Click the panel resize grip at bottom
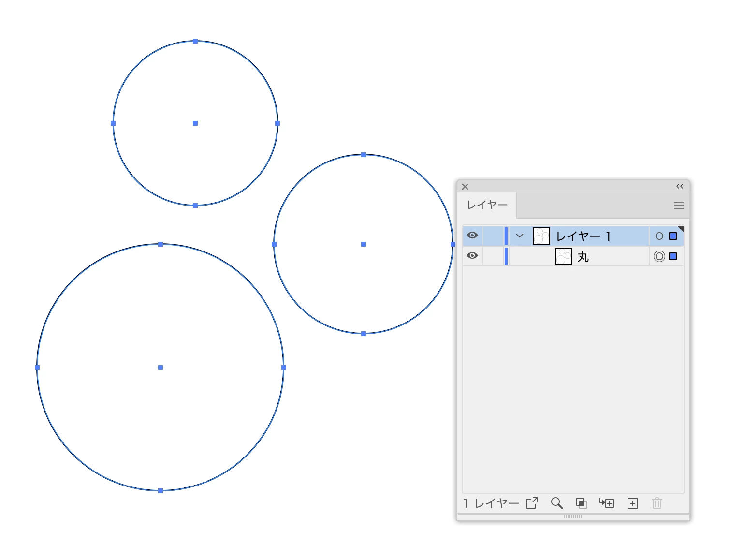This screenshot has width=730, height=560. [573, 516]
